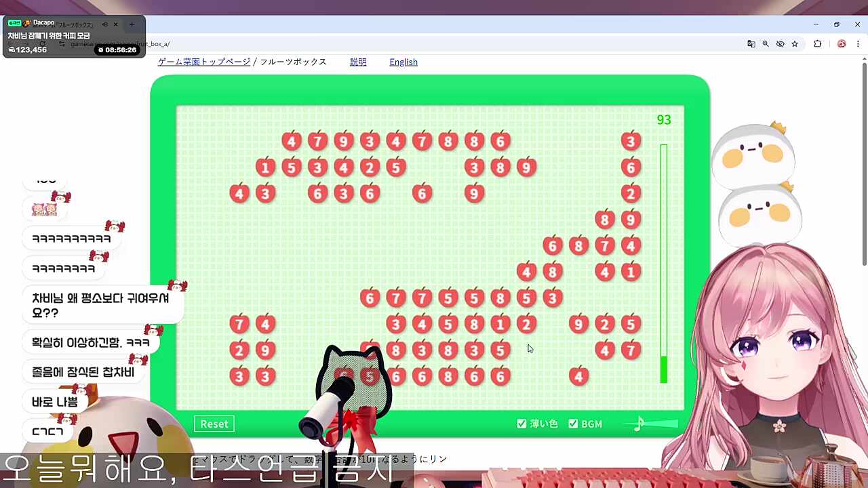The image size is (868, 488).
Task: Click the apple 1 starting the second row
Action: click(x=265, y=167)
